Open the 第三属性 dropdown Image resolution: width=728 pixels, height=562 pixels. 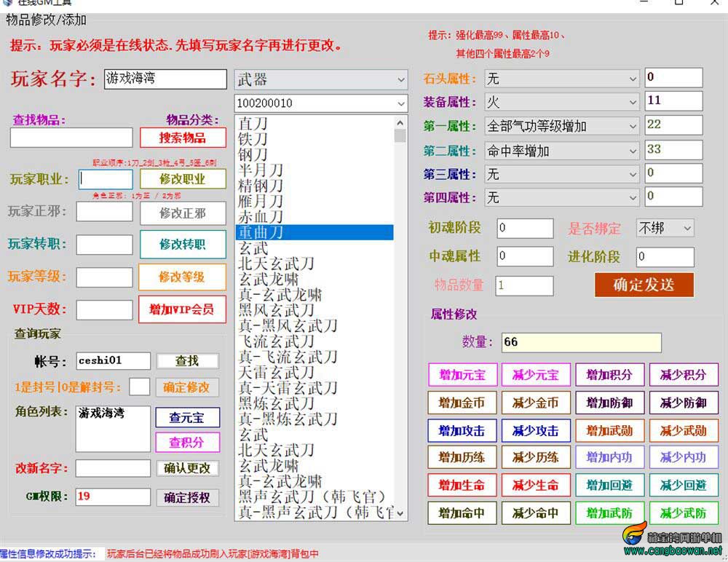562,174
